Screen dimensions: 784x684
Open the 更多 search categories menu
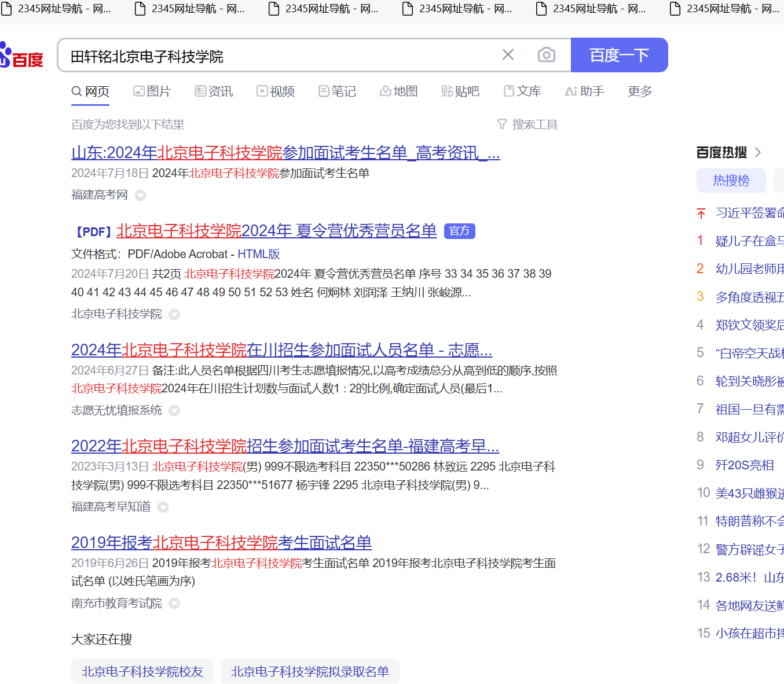coord(640,91)
